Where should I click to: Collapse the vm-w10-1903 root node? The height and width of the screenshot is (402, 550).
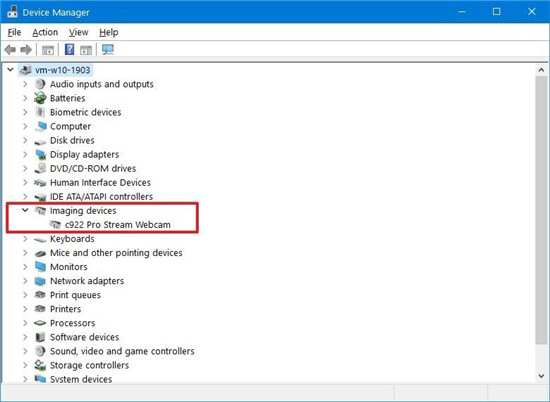[11, 70]
